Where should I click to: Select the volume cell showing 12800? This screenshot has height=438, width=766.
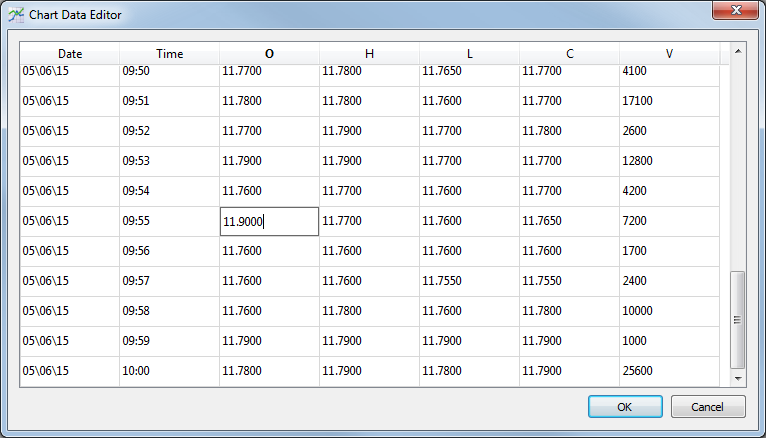click(668, 161)
